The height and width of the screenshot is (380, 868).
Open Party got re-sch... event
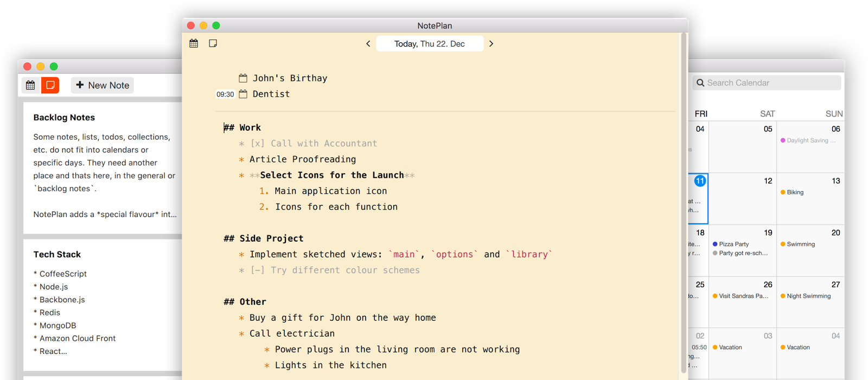click(x=740, y=253)
